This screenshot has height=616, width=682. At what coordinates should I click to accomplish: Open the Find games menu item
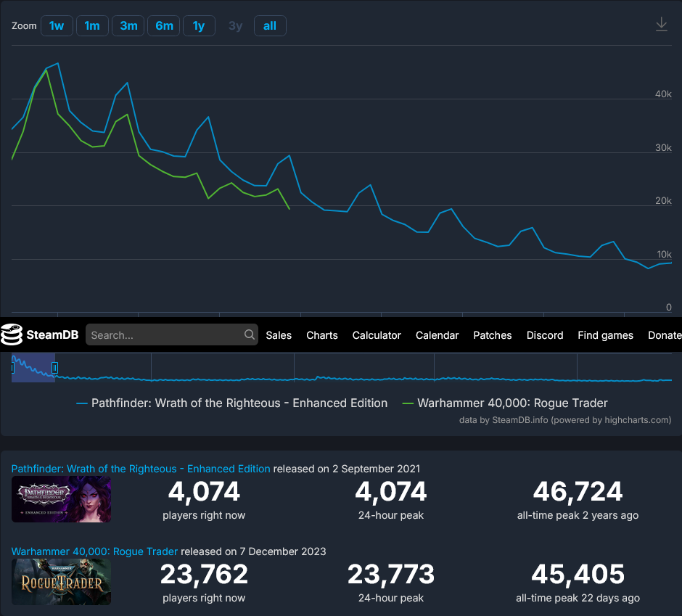605,335
